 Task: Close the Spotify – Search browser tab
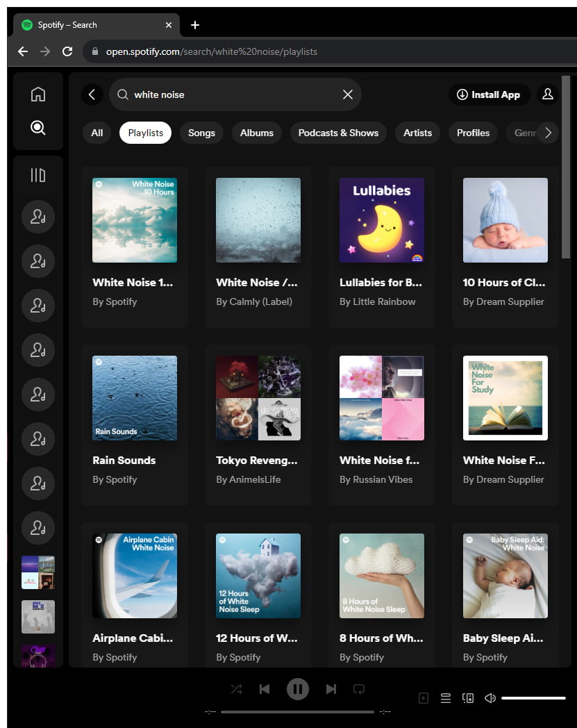coord(169,25)
